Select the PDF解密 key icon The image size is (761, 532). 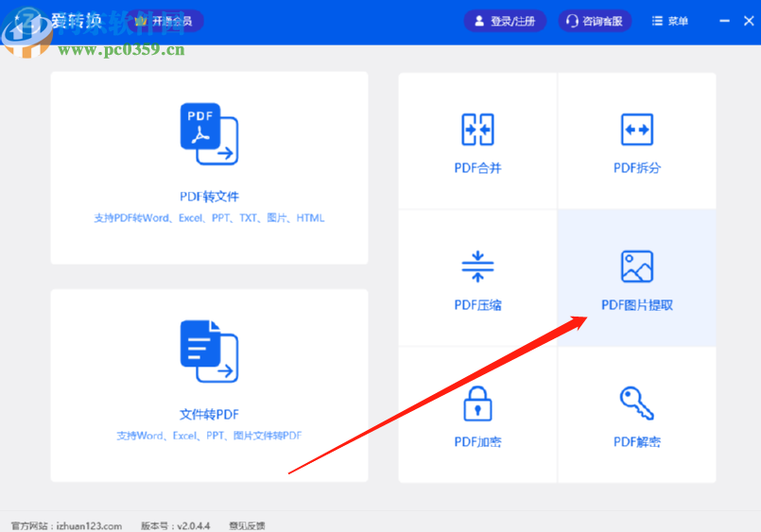click(x=637, y=403)
